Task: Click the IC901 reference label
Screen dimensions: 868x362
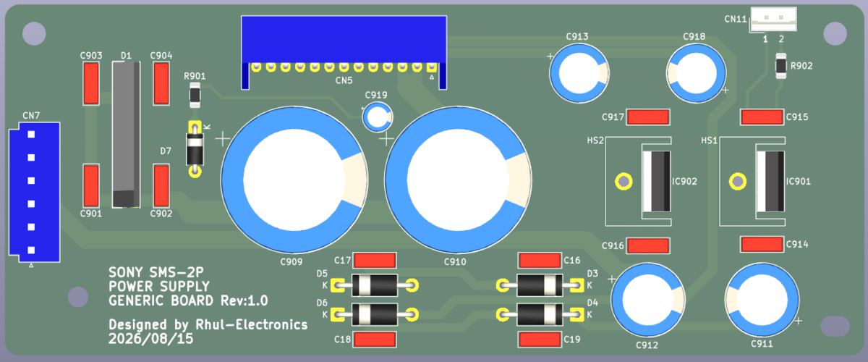Action: (799, 181)
